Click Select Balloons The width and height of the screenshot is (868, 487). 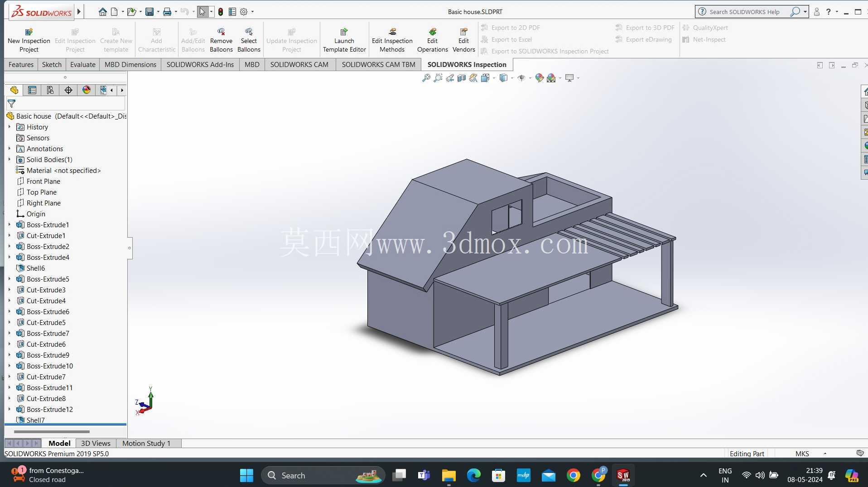click(249, 40)
